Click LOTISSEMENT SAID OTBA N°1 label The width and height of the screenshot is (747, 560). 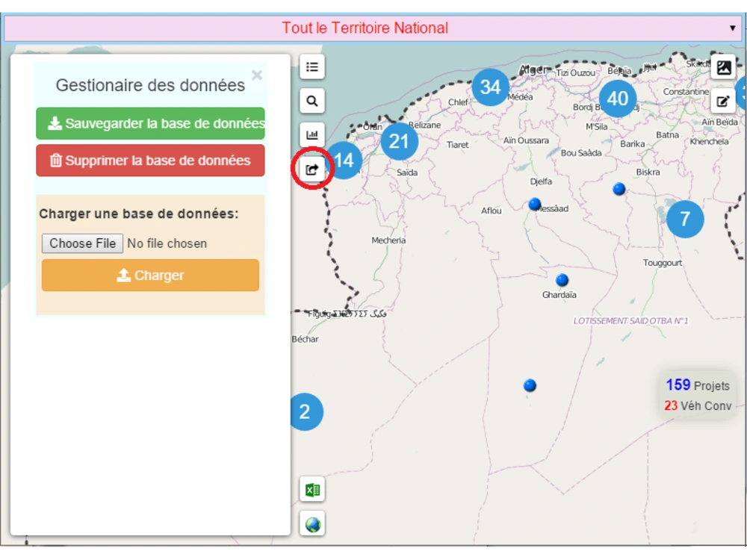coord(630,321)
